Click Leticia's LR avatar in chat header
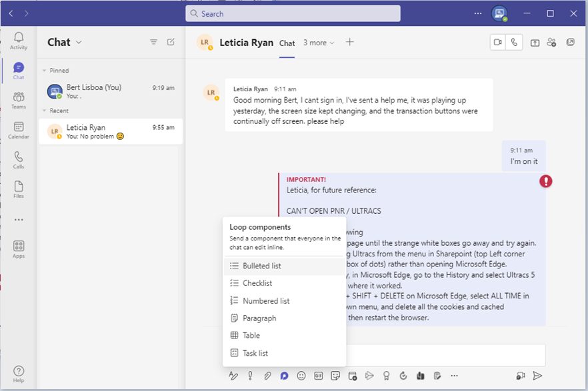Screen dimensions: 588x391 205,43
